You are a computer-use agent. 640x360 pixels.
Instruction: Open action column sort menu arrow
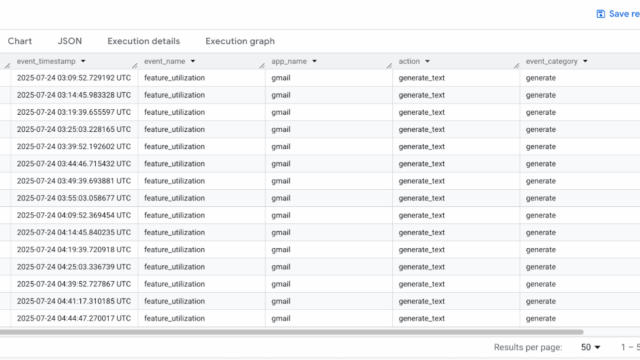pos(427,61)
